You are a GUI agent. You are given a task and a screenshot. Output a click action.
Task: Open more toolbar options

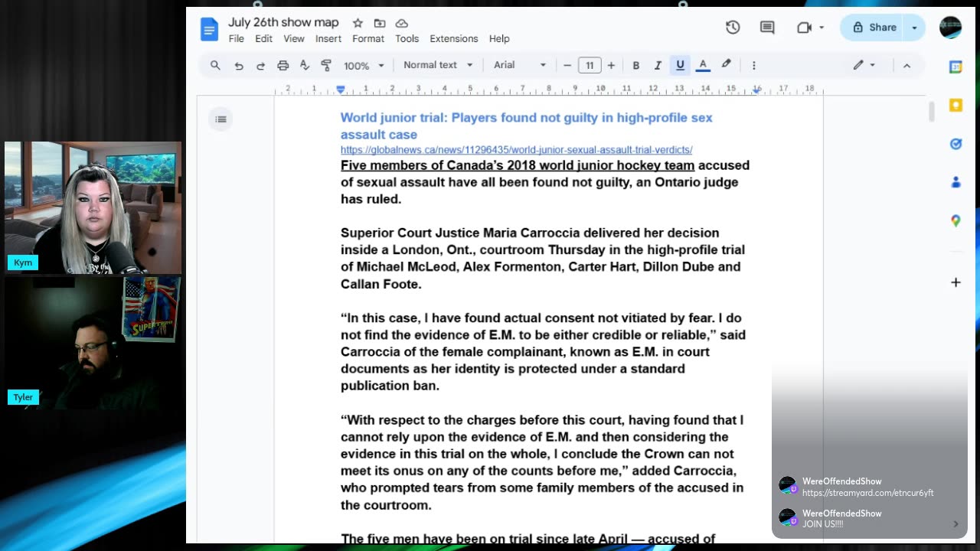tap(753, 65)
